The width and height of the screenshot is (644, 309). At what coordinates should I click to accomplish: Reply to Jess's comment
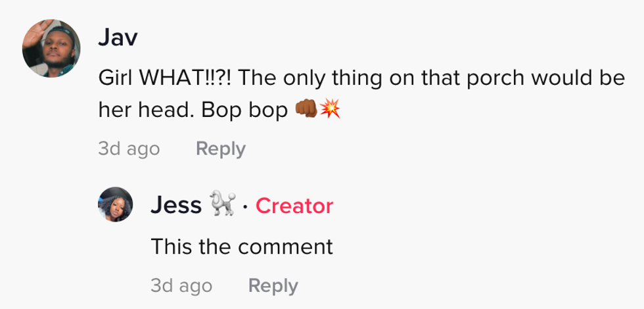coord(273,285)
